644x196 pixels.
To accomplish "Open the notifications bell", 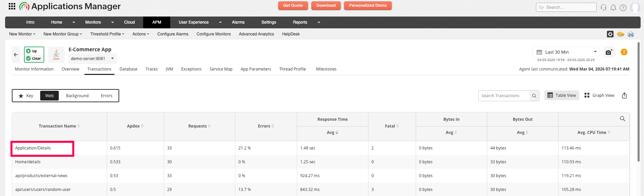I will pos(613,7).
